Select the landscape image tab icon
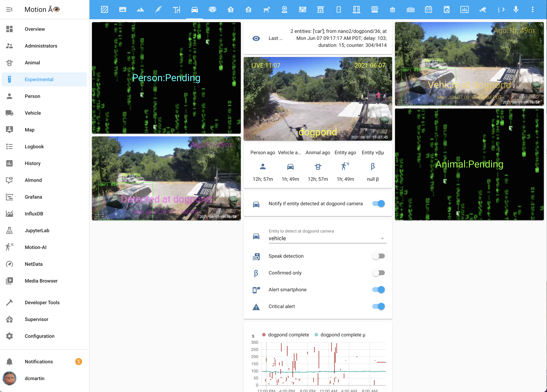 point(123,9)
